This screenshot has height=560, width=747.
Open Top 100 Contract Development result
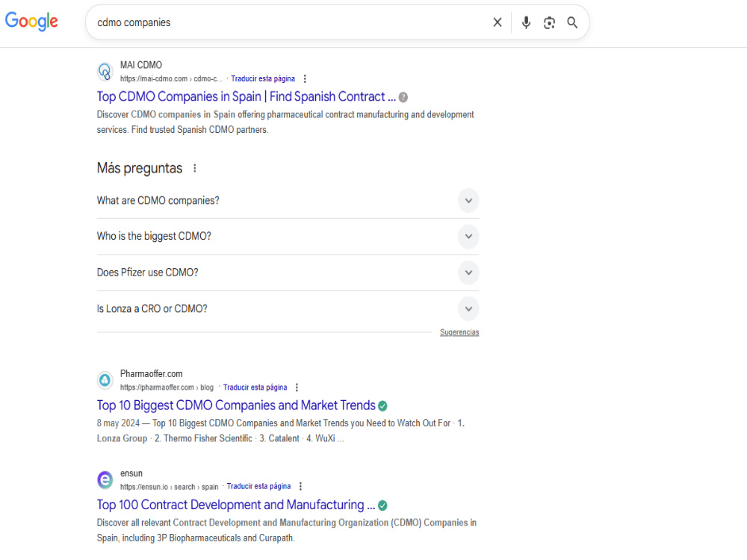(236, 505)
